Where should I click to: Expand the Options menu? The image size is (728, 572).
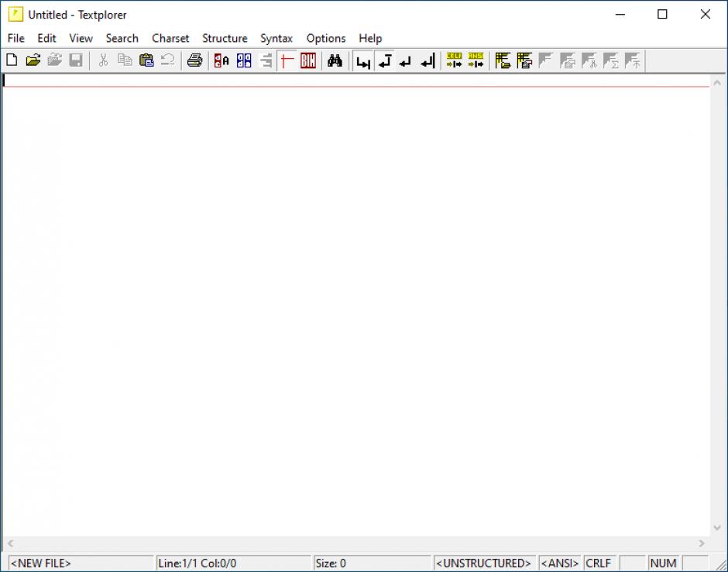click(x=326, y=38)
